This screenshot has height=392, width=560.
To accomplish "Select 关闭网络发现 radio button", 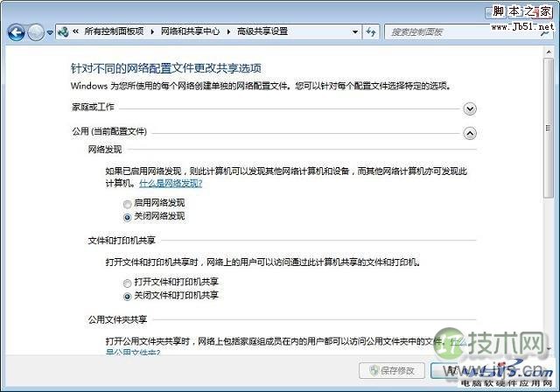I will pyautogui.click(x=127, y=217).
